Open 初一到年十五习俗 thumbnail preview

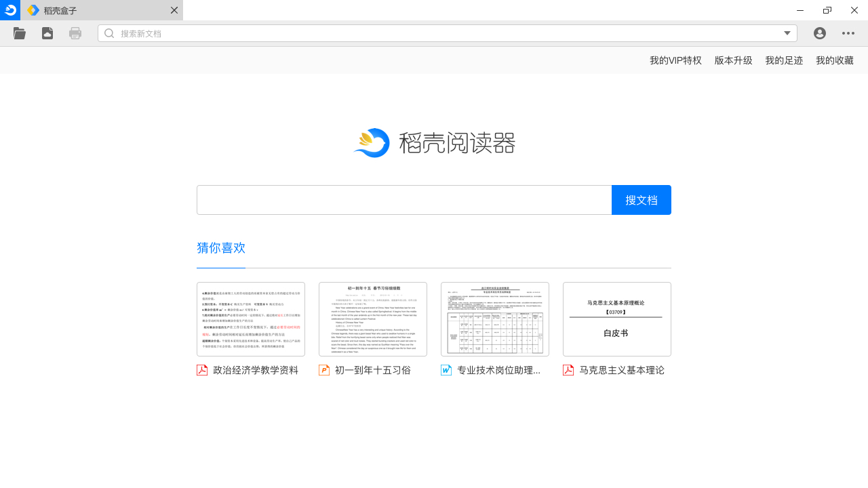373,319
